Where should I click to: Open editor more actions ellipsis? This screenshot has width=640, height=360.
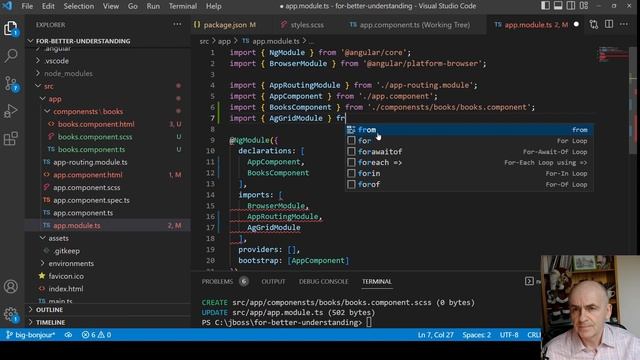(624, 24)
